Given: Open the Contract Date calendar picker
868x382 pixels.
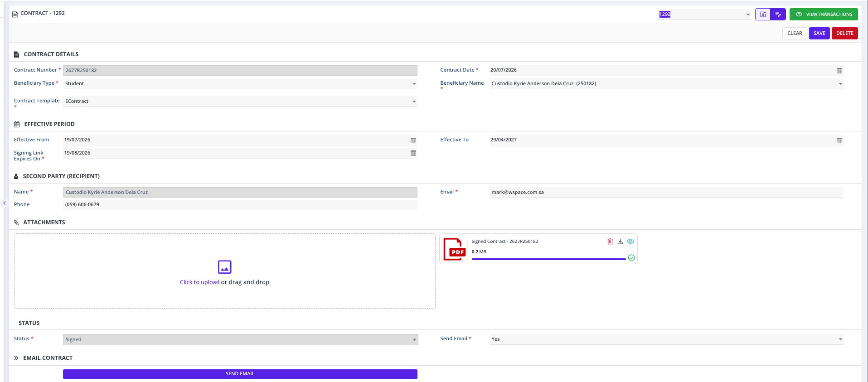Looking at the screenshot, I should 839,71.
